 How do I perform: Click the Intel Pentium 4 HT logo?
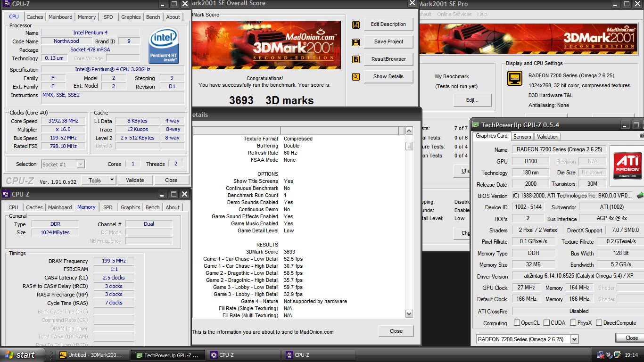(164, 46)
